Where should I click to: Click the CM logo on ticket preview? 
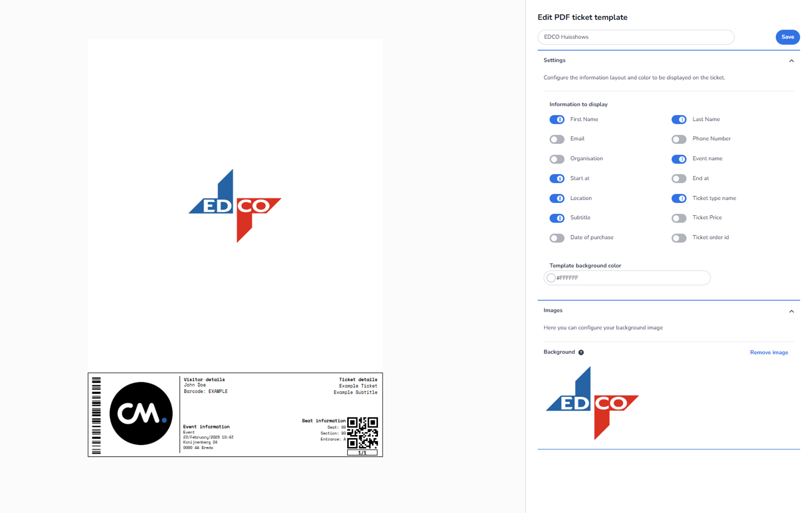[x=141, y=414]
